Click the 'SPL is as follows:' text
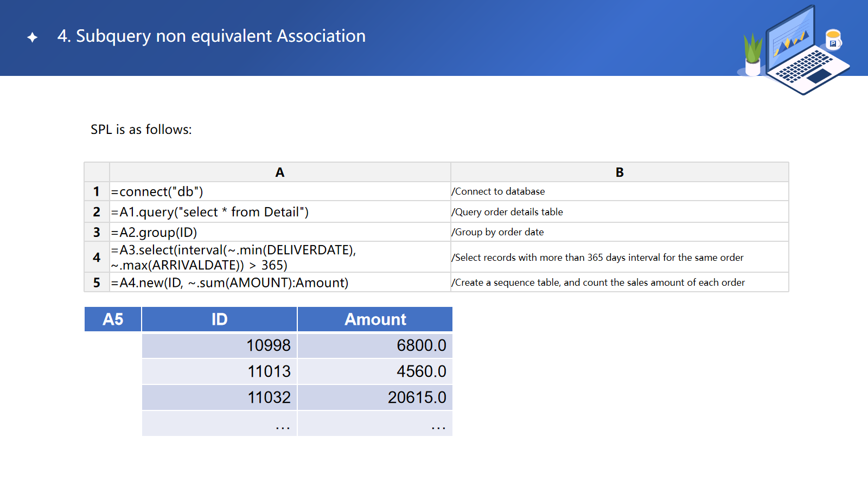868x488 pixels. pyautogui.click(x=141, y=130)
